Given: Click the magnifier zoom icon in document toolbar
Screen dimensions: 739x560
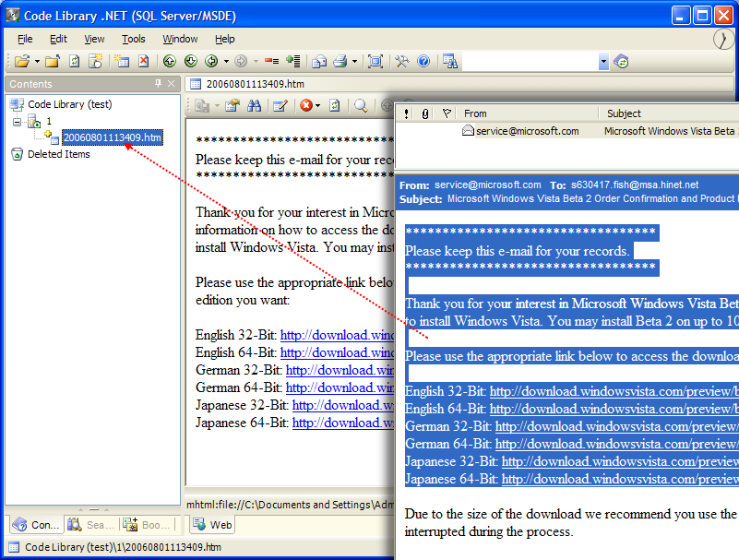Looking at the screenshot, I should click(x=361, y=105).
